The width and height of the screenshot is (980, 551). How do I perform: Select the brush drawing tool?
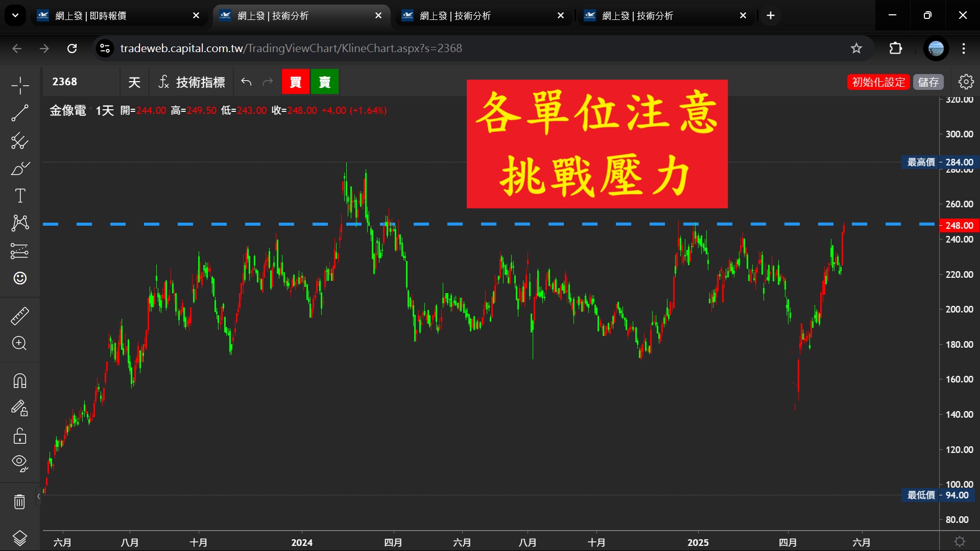20,168
